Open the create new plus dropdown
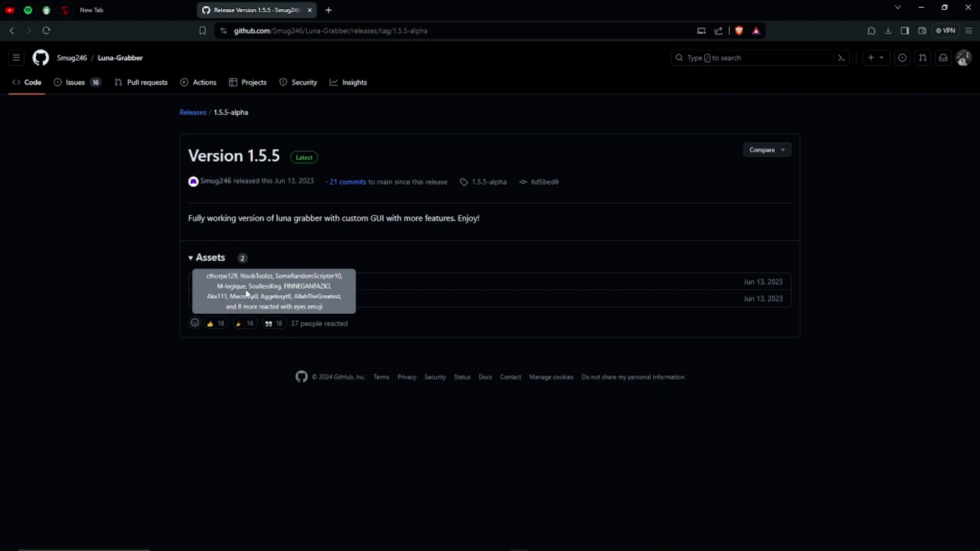Image resolution: width=980 pixels, height=551 pixels. point(875,58)
